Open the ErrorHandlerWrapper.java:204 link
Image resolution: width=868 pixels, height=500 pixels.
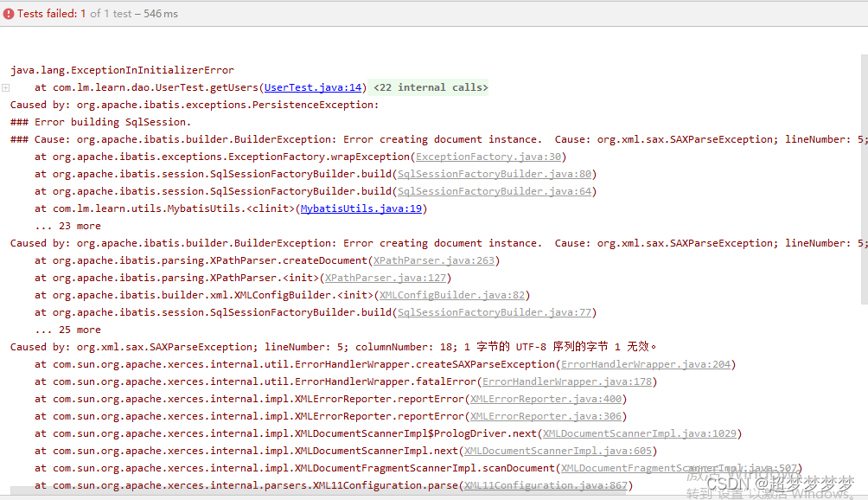(646, 364)
